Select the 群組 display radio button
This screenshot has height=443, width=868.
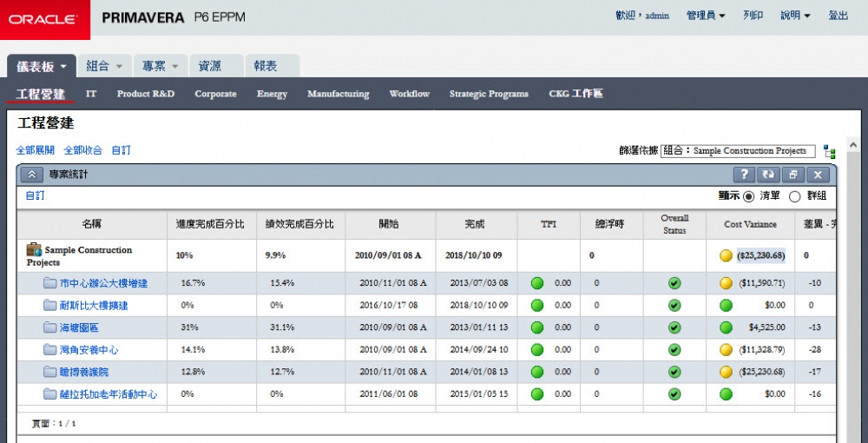point(794,196)
